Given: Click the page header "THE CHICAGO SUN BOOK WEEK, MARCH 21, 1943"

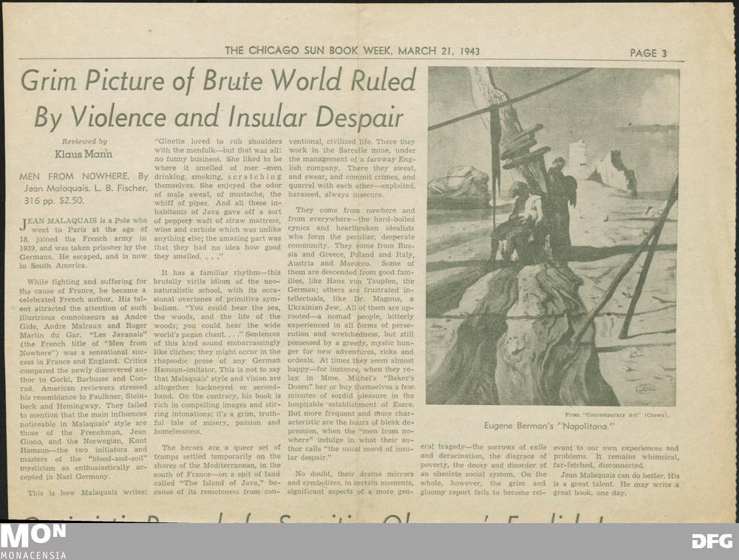Looking at the screenshot, I should [x=352, y=51].
